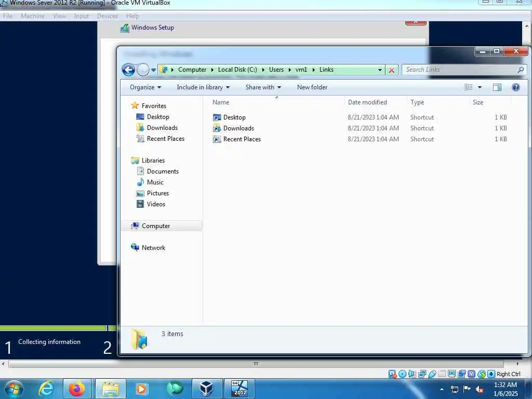532x399 pixels.
Task: Click VirtualBox display monitor status icon
Action: (451, 374)
